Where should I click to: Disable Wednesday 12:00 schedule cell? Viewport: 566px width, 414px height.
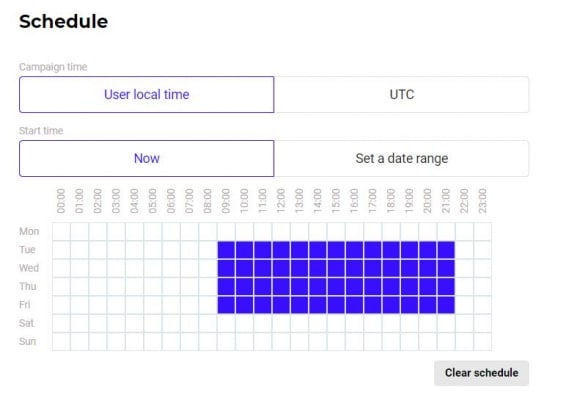coord(281,268)
